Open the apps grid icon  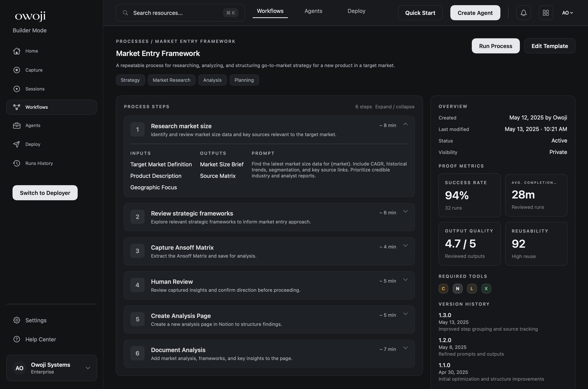tap(545, 13)
